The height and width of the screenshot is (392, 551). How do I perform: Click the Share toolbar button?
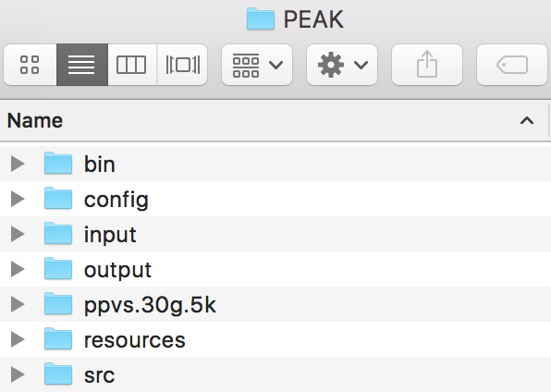(427, 65)
